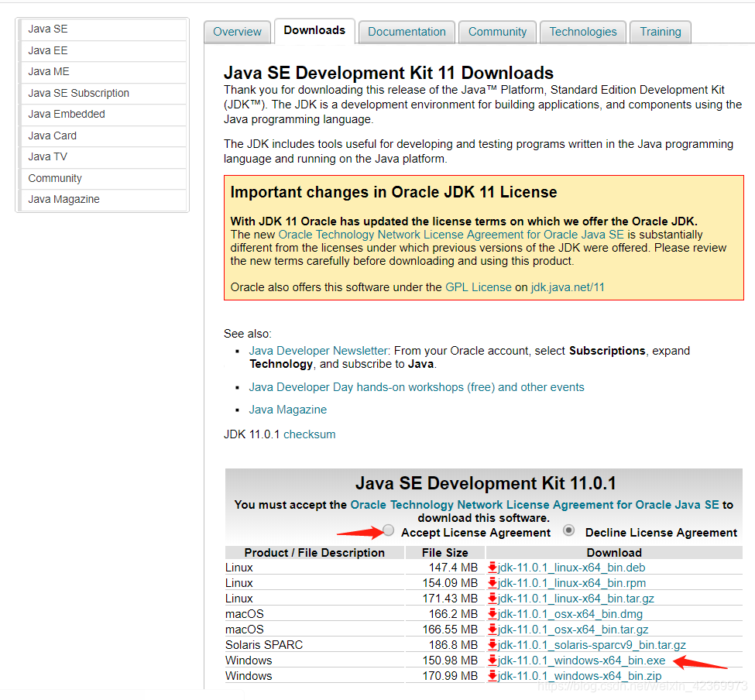755x700 pixels.
Task: Download jdk-11.0.1_linux-x64_bin.deb file link
Action: tap(571, 567)
